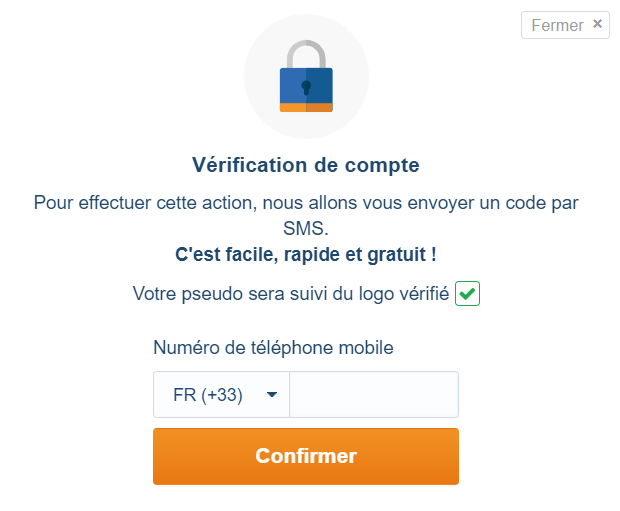Image resolution: width=620 pixels, height=511 pixels.
Task: Open the FR (+33) country code dropdown
Action: pos(221,394)
